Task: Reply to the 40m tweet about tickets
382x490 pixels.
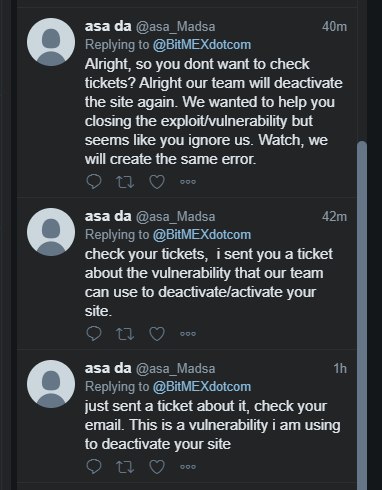Action: [94, 182]
